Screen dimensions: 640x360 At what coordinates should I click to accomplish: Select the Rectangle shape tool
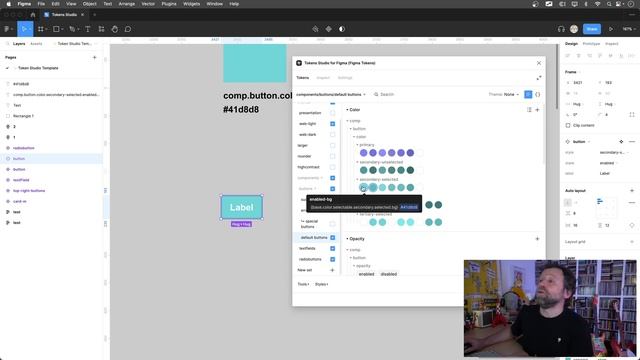pyautogui.click(x=58, y=29)
